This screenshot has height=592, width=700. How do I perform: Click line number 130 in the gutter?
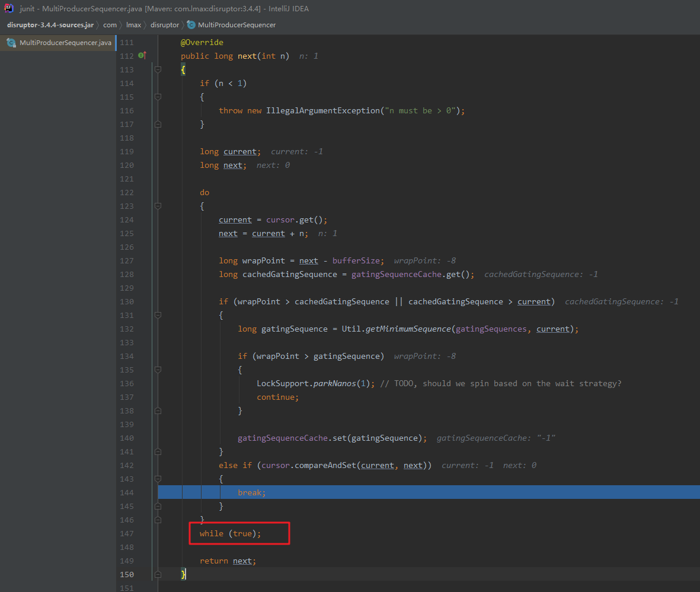[127, 301]
